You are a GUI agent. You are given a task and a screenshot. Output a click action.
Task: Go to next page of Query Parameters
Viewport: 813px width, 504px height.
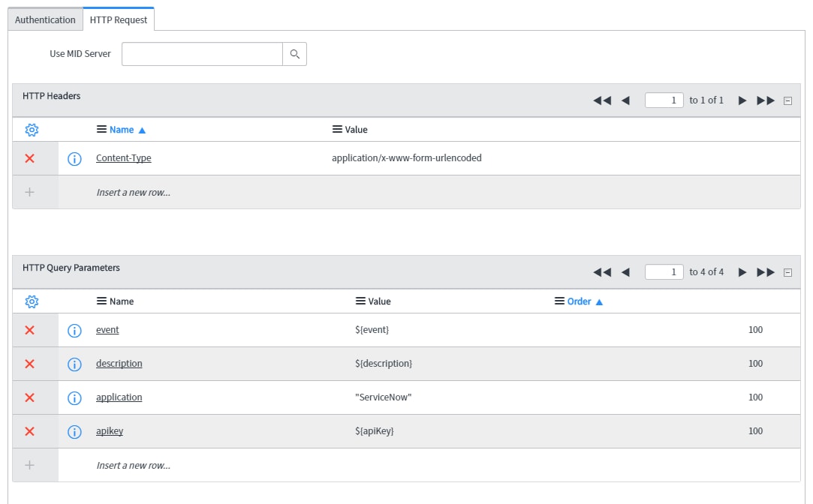[x=742, y=272]
